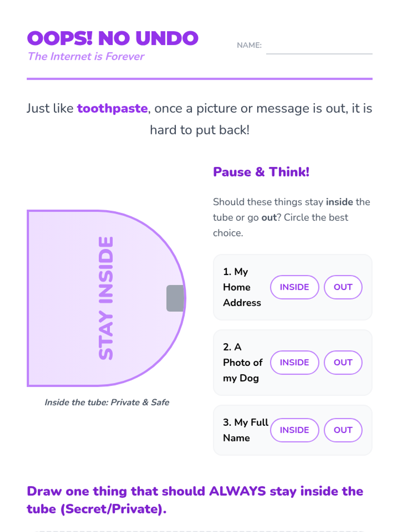This screenshot has width=399, height=532.
Task: Click the OOPS! NO UNDO title
Action: [113, 38]
